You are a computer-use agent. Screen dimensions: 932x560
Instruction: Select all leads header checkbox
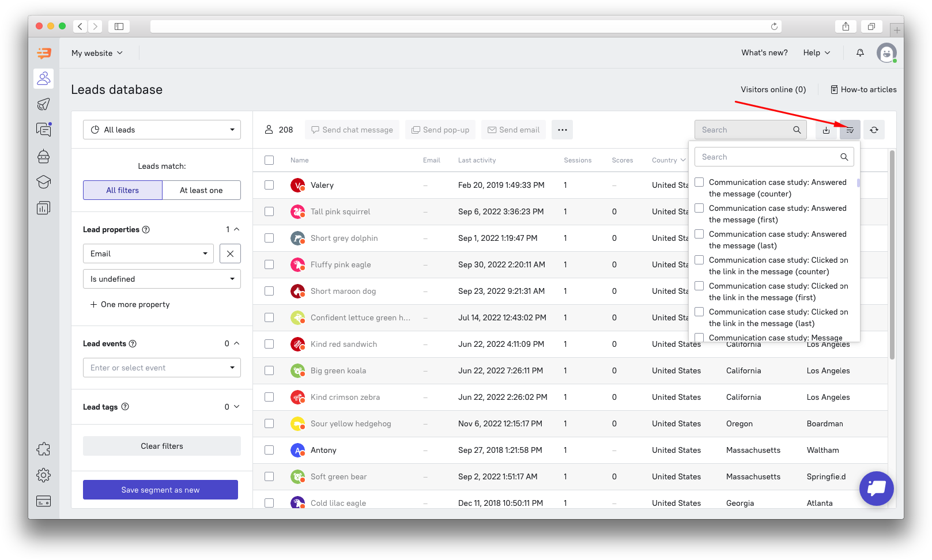(x=269, y=160)
